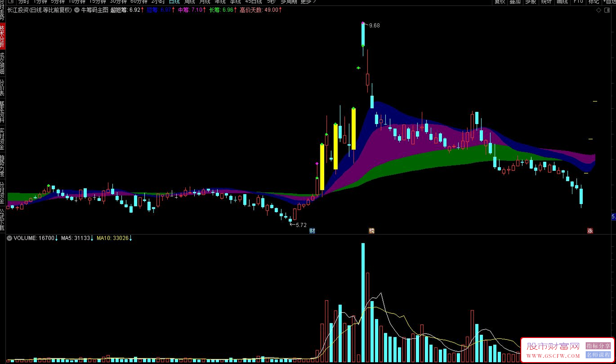
Task: Click the MA10 33026 label
Action: pos(114,238)
